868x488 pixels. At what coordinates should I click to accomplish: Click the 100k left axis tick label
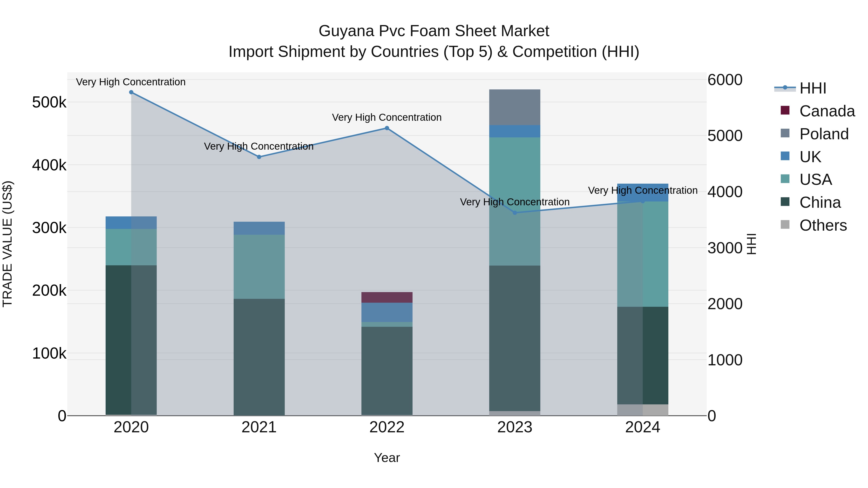[x=49, y=354]
